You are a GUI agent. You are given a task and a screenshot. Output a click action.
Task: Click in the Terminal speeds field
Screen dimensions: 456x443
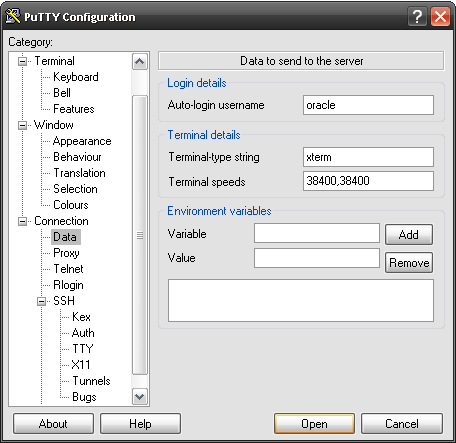(368, 181)
